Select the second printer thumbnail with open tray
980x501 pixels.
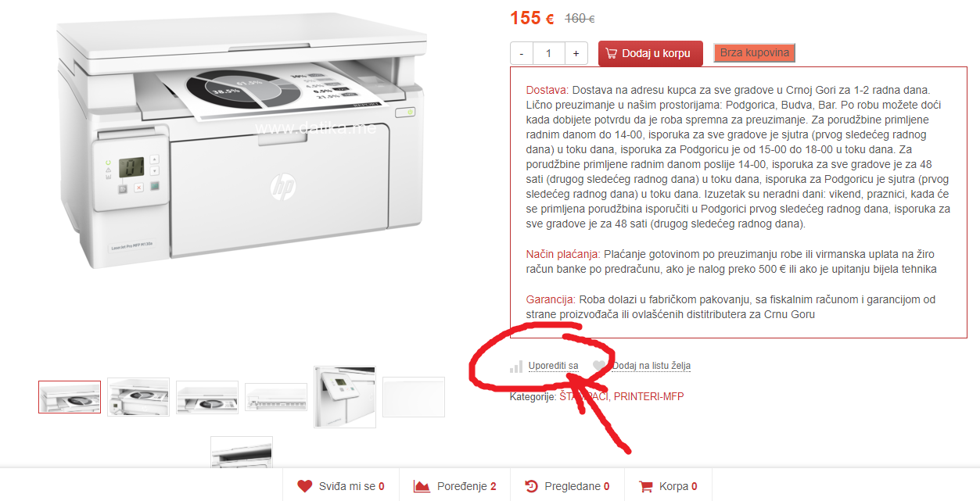(x=138, y=397)
